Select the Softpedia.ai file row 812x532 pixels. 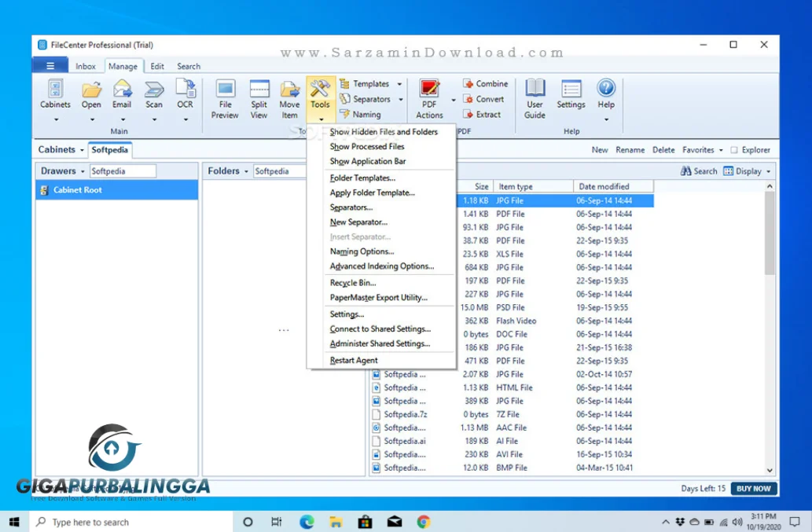[x=512, y=441]
